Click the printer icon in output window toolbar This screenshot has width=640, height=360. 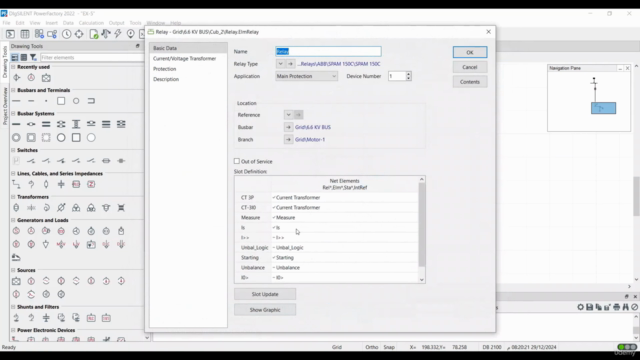coord(616,307)
